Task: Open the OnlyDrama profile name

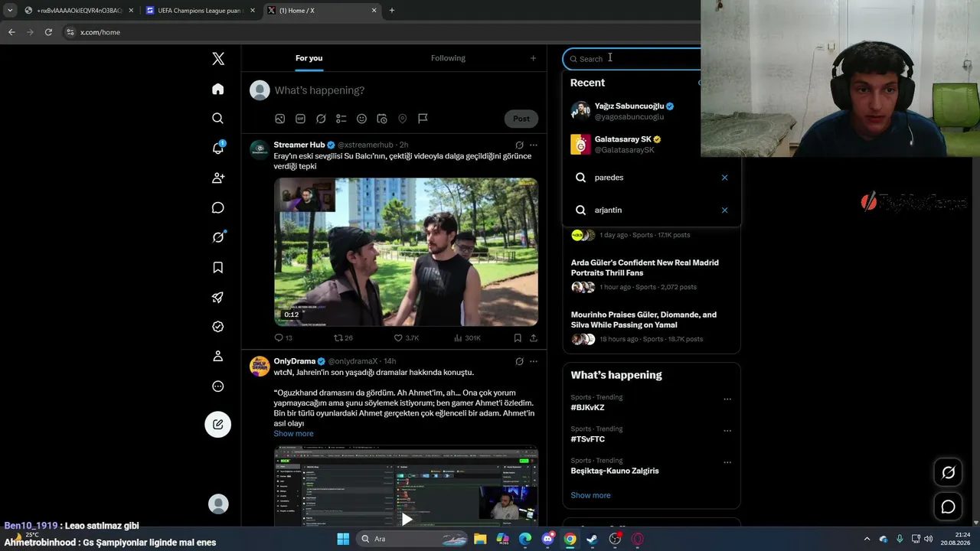Action: [295, 361]
